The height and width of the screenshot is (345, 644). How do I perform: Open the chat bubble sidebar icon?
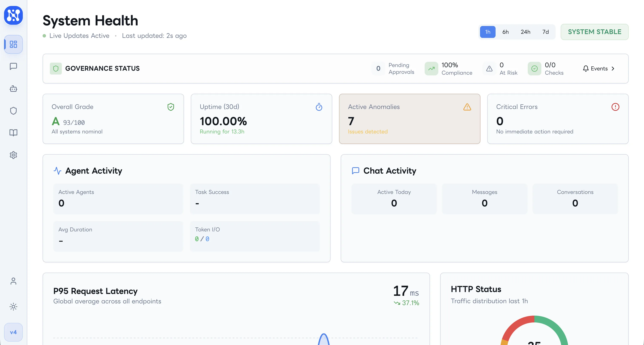point(13,66)
